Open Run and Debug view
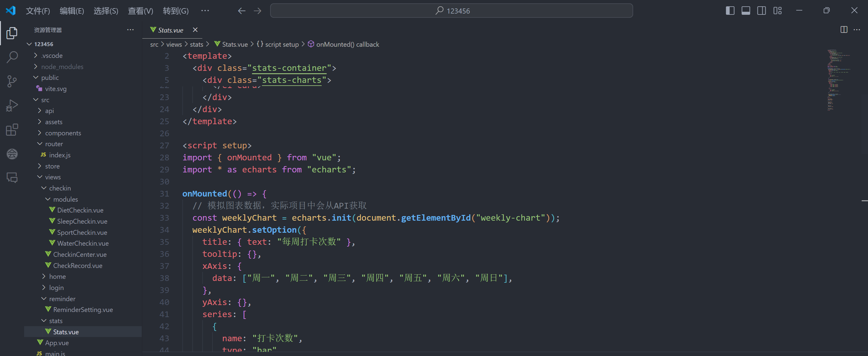 12,106
